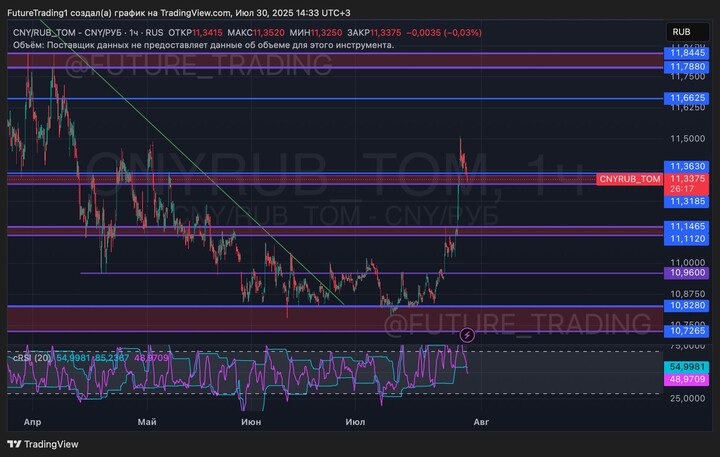Click the Июн label on time axis
The image size is (720, 457).
[251, 422]
